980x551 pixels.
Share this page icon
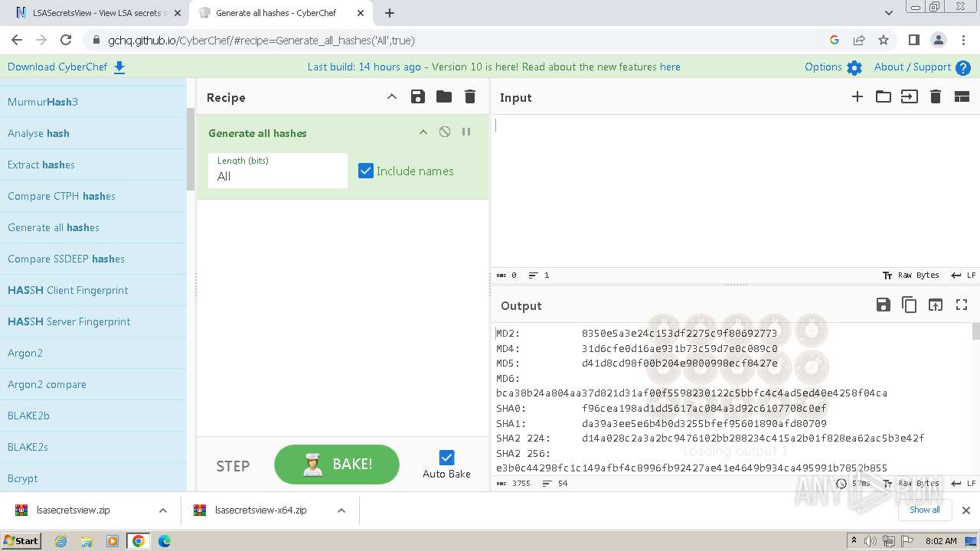coord(859,41)
